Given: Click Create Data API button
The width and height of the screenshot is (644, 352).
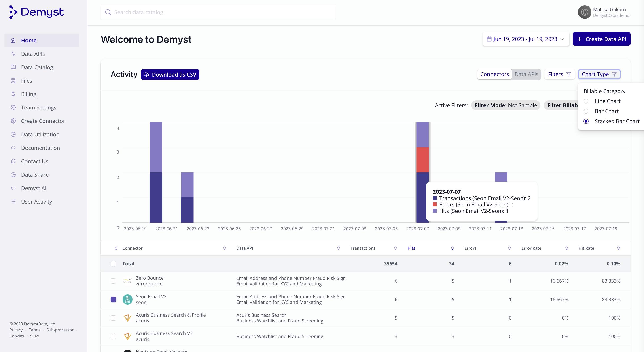Looking at the screenshot, I should click(602, 39).
